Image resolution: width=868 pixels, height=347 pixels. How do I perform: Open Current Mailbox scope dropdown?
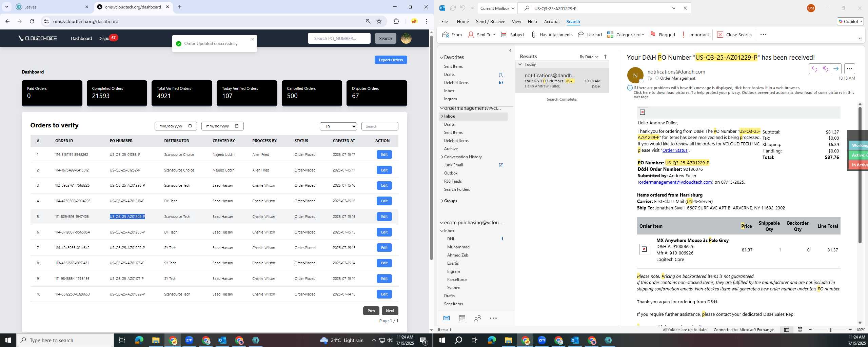click(497, 8)
